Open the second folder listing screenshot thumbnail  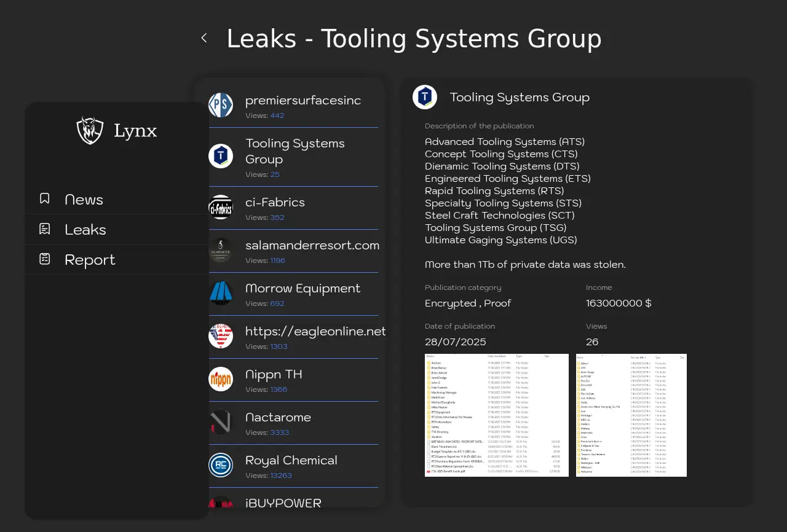(631, 415)
